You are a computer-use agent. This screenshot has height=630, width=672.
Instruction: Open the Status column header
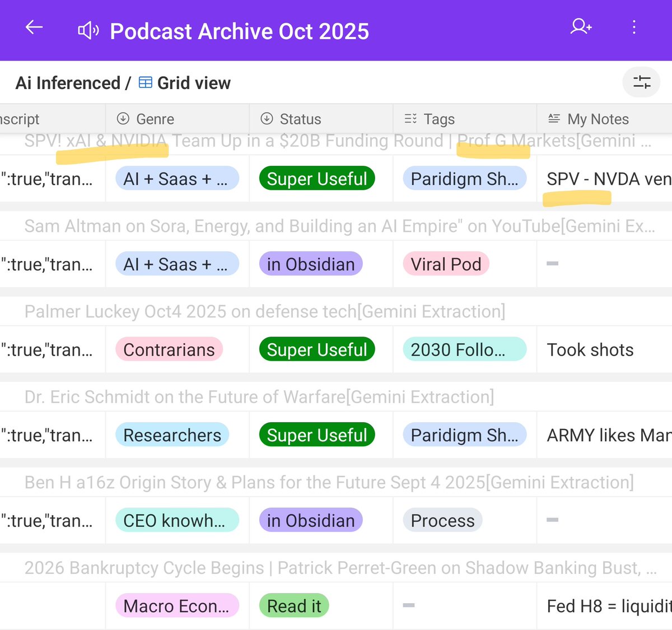[x=321, y=119]
